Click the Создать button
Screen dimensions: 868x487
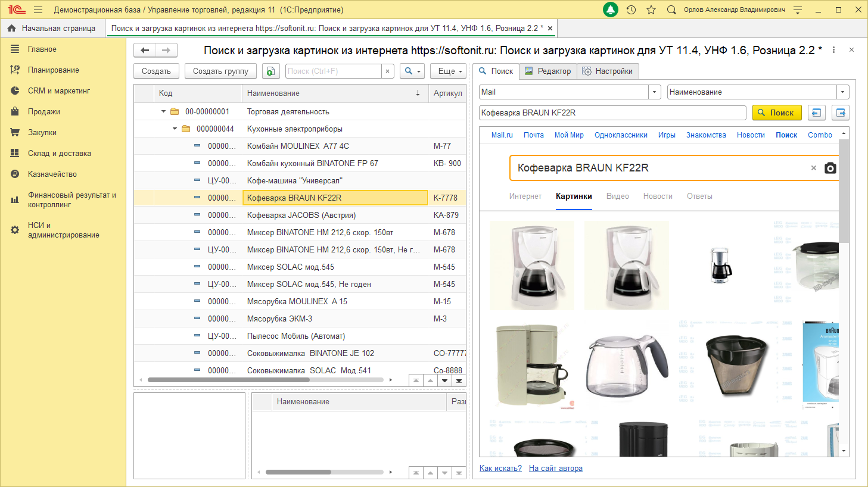[156, 71]
